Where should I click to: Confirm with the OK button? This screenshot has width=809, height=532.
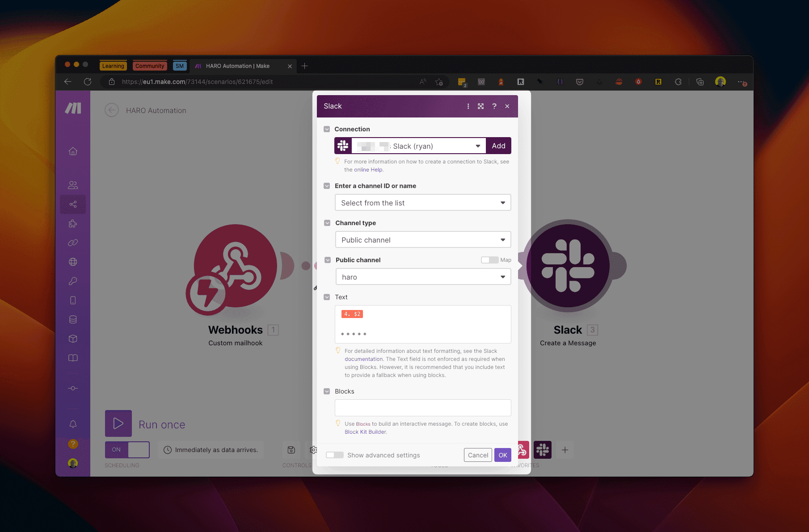coord(503,455)
